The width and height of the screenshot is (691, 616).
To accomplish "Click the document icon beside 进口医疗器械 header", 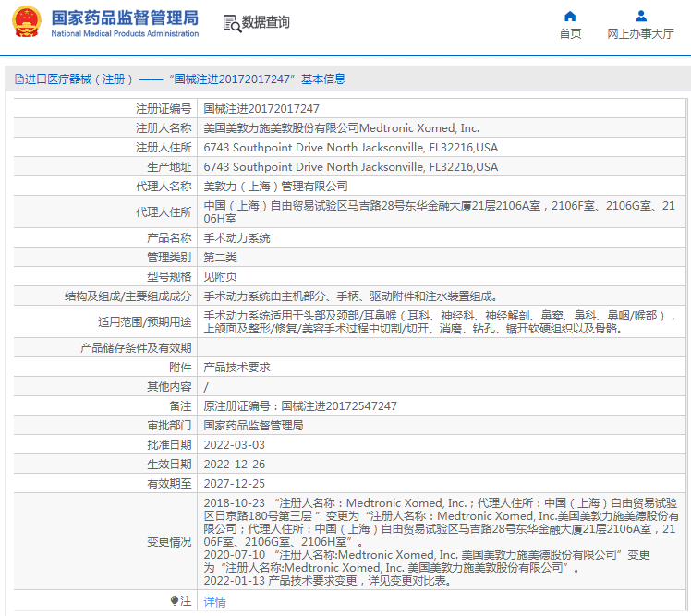I will click(18, 79).
